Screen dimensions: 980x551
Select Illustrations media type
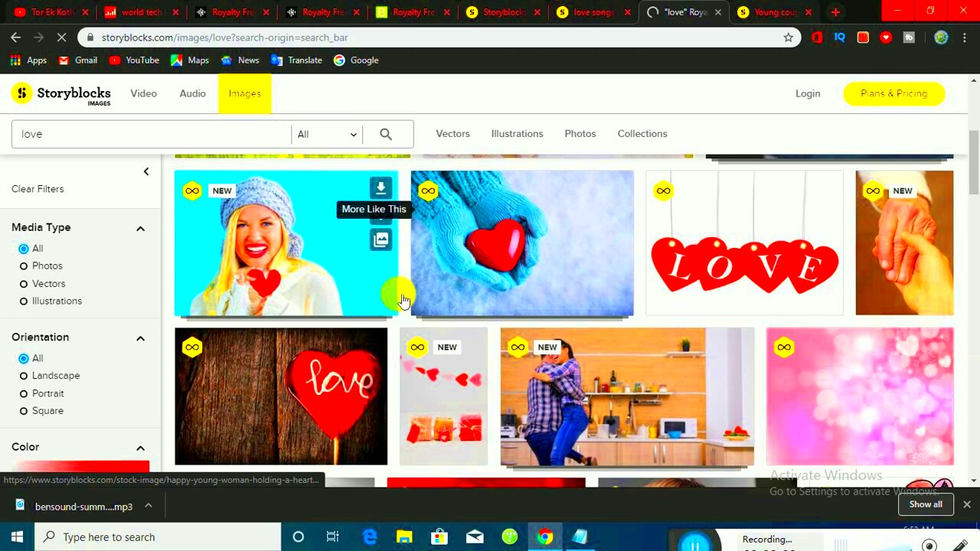24,302
